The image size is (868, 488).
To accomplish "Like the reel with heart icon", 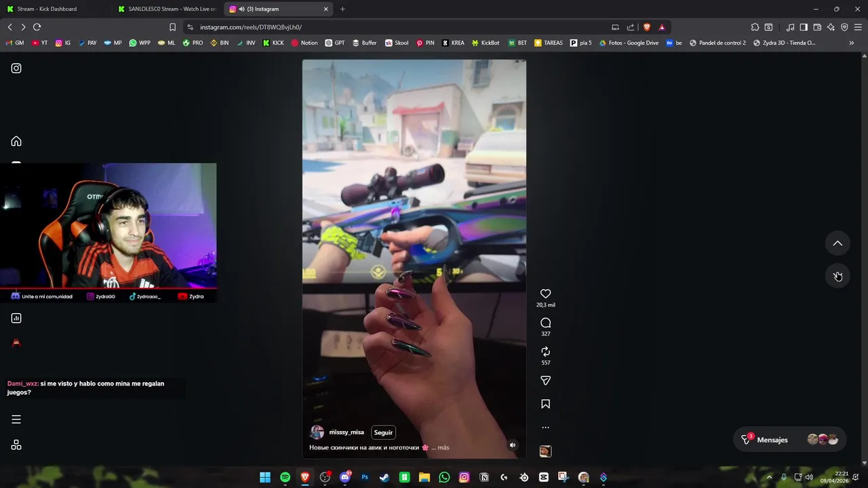I will click(545, 293).
